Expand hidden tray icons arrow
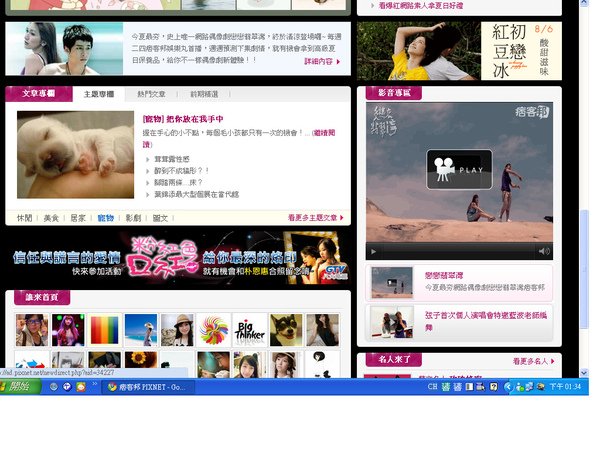 click(508, 387)
